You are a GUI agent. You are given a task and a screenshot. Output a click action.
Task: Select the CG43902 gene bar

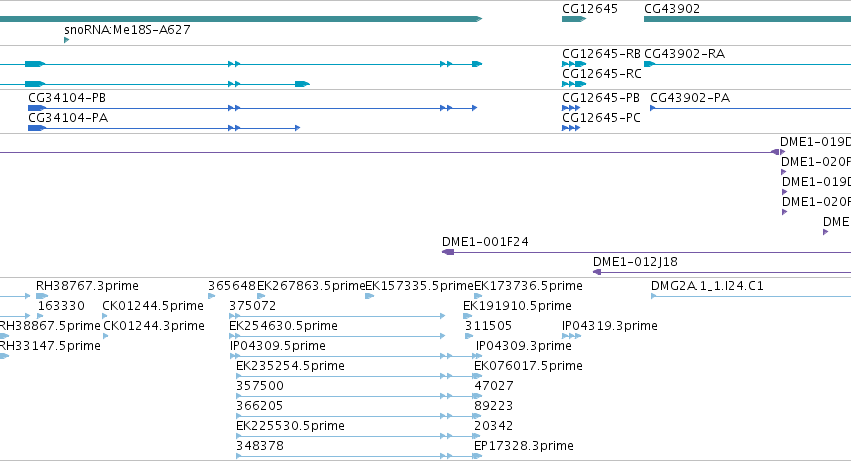tap(747, 19)
